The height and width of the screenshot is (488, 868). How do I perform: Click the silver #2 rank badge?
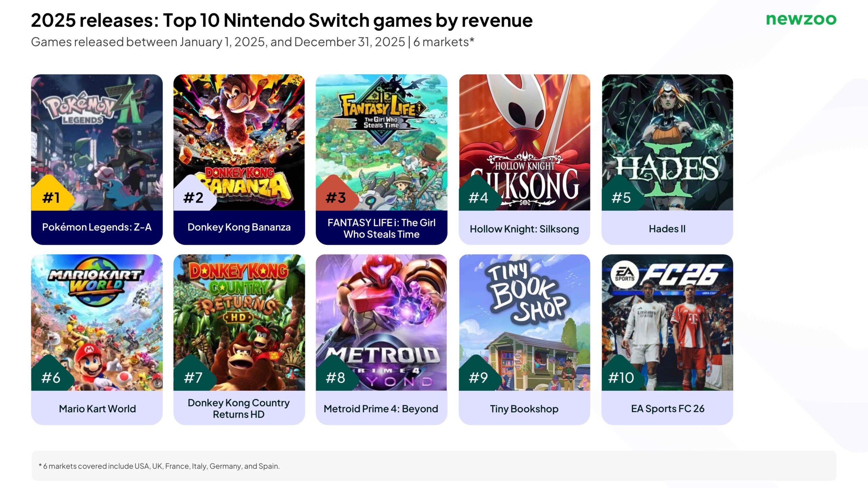(x=194, y=197)
